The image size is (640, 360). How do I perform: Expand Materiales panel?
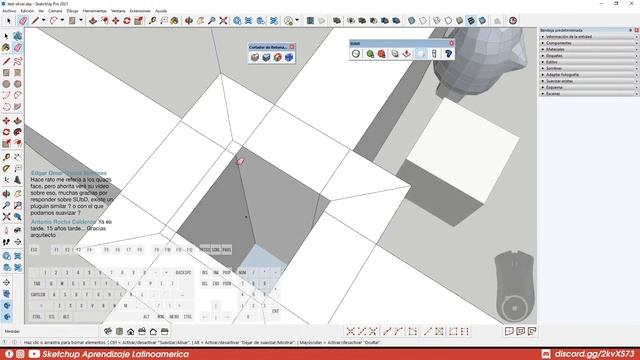589,49
